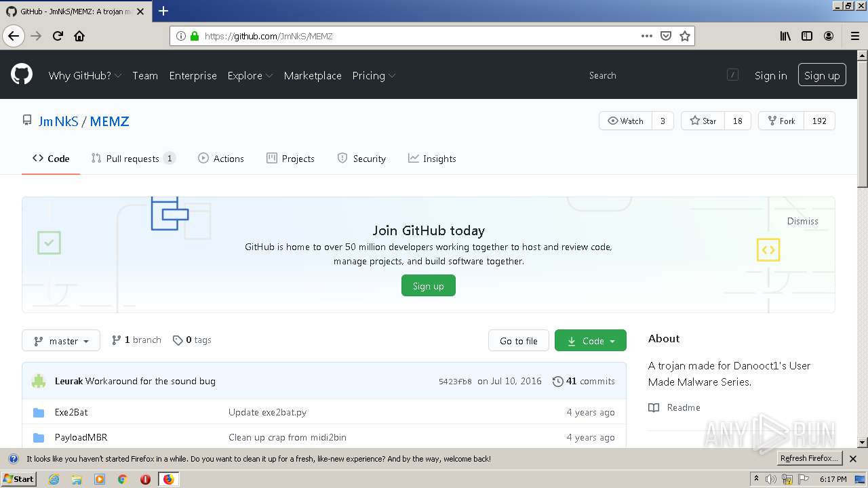Open the Readme link in About
The height and width of the screenshot is (488, 868).
click(674, 407)
